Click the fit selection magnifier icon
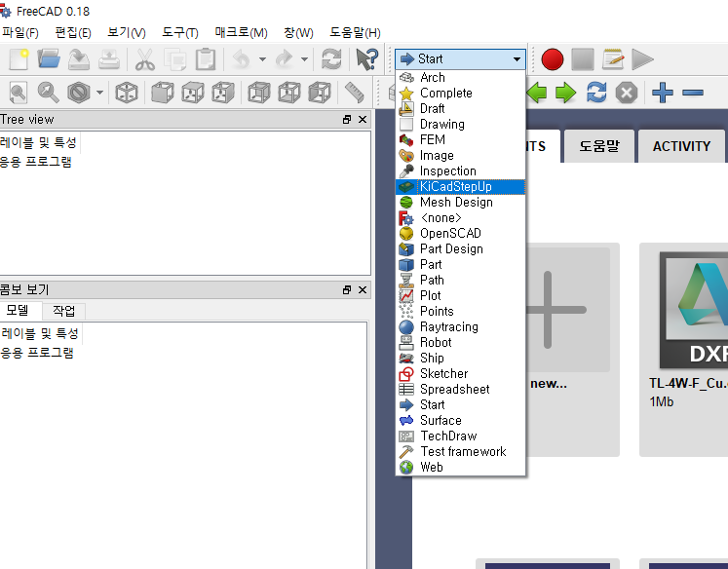Viewport: 728px width, 569px height. [x=49, y=93]
